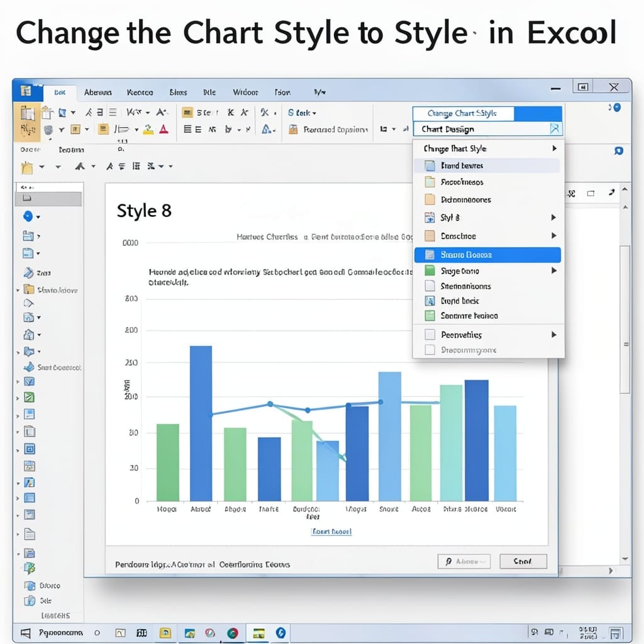Click the 'Ddc' sidebar item

(x=38, y=601)
